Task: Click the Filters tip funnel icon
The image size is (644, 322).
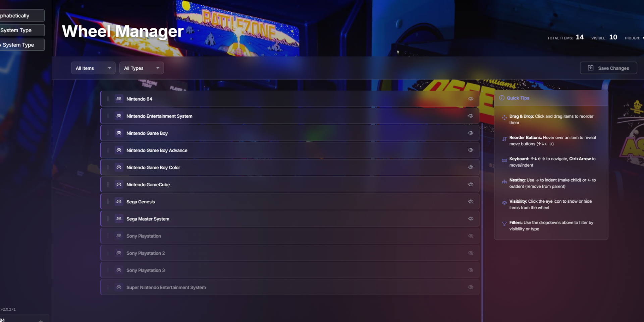Action: point(504,224)
